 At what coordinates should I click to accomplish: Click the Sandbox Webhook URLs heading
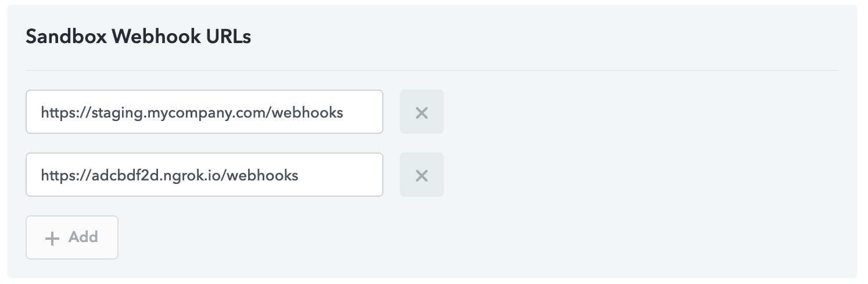(138, 37)
